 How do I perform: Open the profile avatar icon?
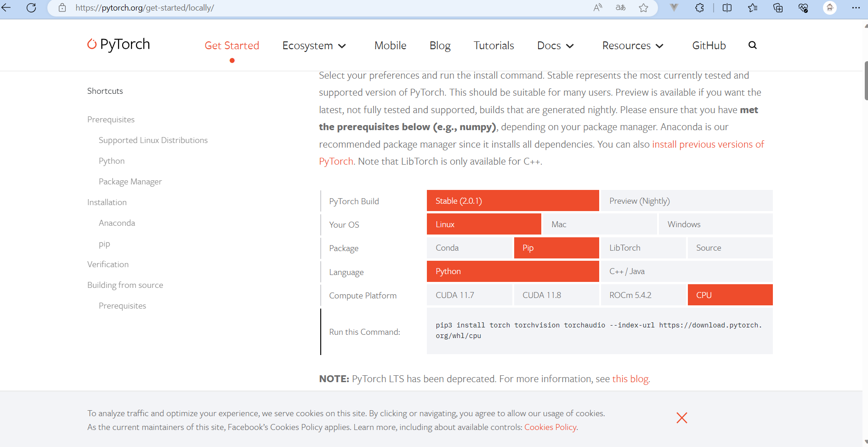[830, 7]
